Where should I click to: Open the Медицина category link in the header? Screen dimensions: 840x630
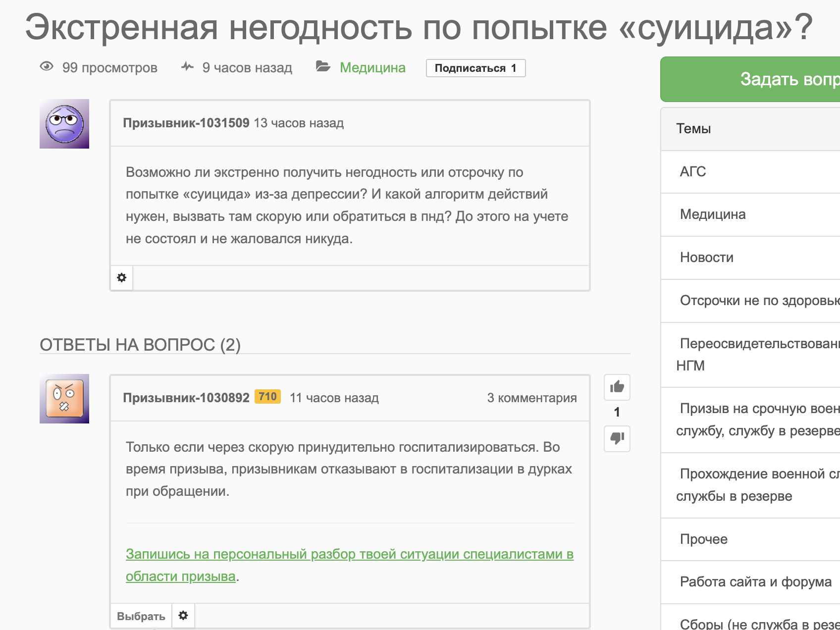point(372,68)
